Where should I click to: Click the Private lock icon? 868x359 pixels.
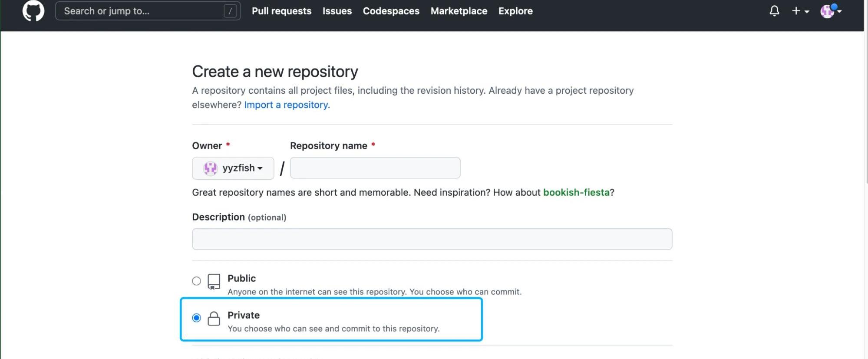pos(214,319)
